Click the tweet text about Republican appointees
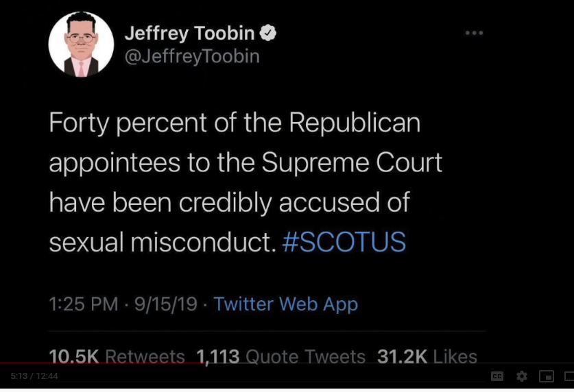 click(246, 182)
